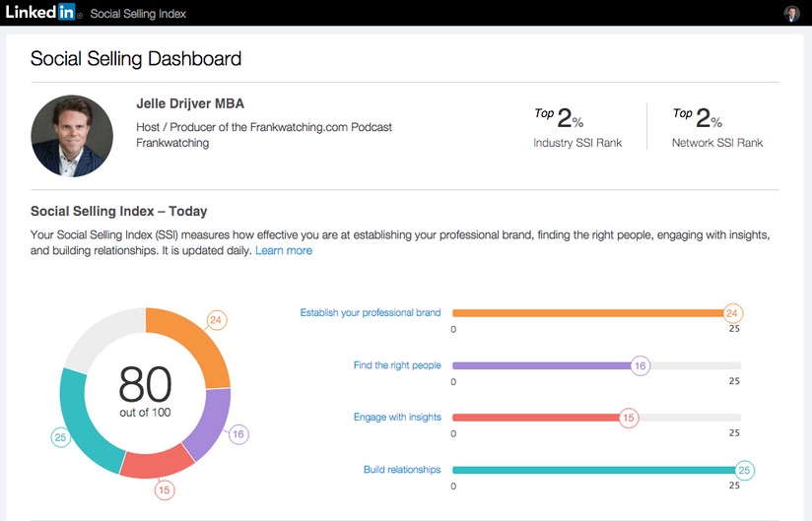
Task: Click the LinkedIn logo in header
Action: tap(41, 13)
